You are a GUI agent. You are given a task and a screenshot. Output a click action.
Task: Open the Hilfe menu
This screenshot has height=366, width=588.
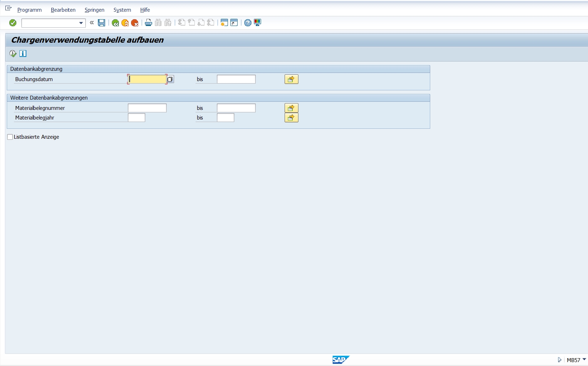pos(145,10)
